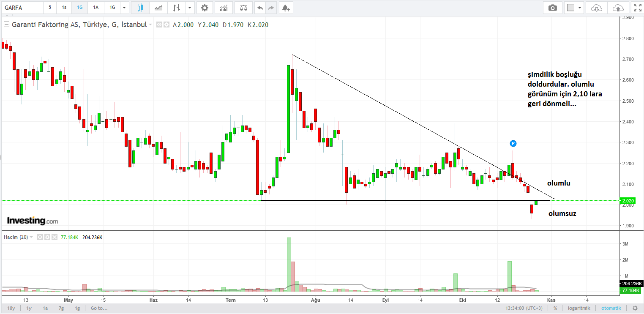Click the 13:34:00 (UTC+3) clock
Viewport: 644px width, 314px height.
[x=524, y=308]
